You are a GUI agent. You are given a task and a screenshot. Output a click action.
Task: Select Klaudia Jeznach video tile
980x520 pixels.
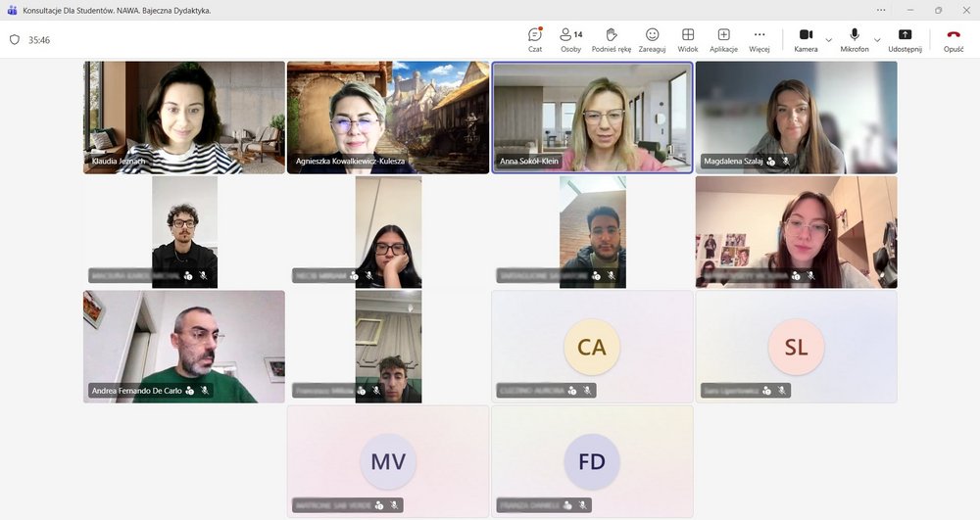[184, 118]
